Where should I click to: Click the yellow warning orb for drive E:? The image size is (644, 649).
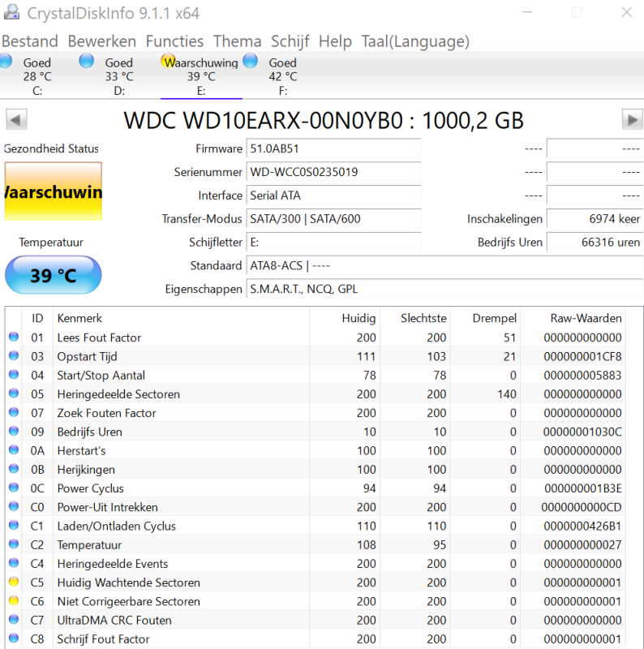click(169, 62)
